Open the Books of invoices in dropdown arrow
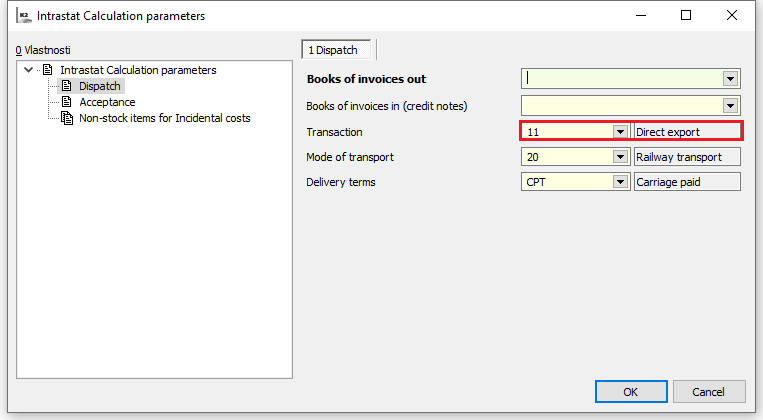The width and height of the screenshot is (763, 420). 730,105
